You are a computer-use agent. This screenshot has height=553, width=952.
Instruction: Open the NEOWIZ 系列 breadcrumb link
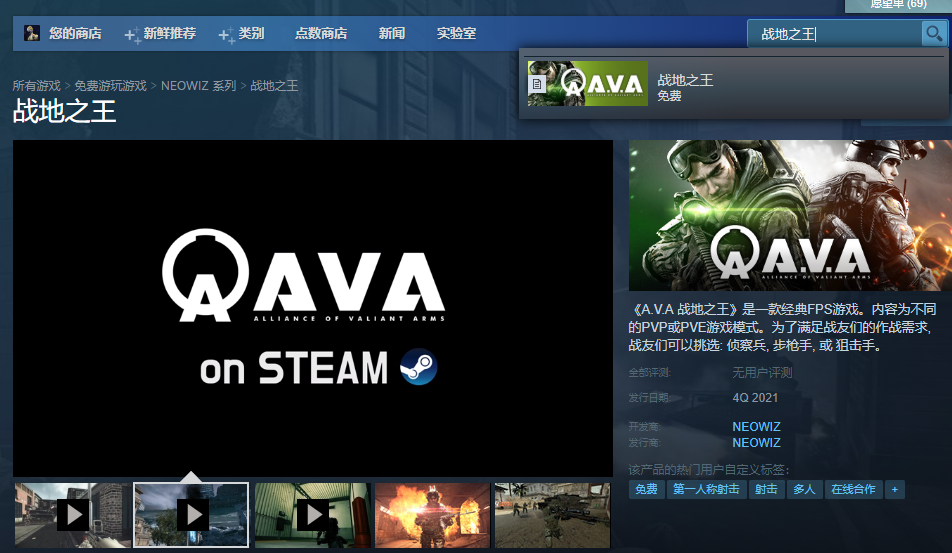(199, 86)
